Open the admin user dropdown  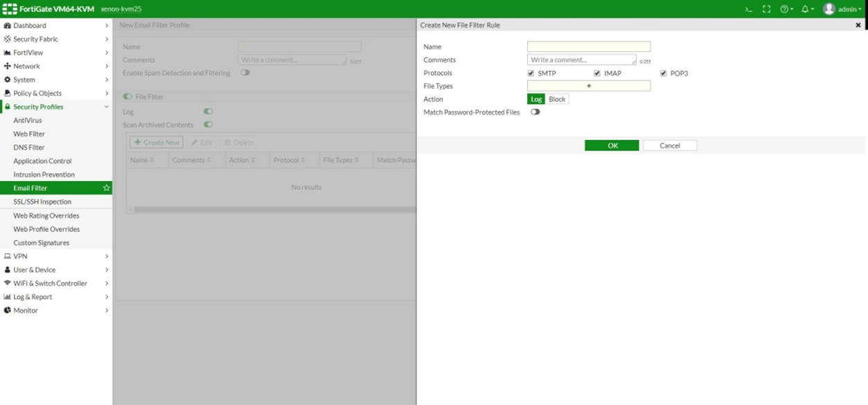[842, 9]
